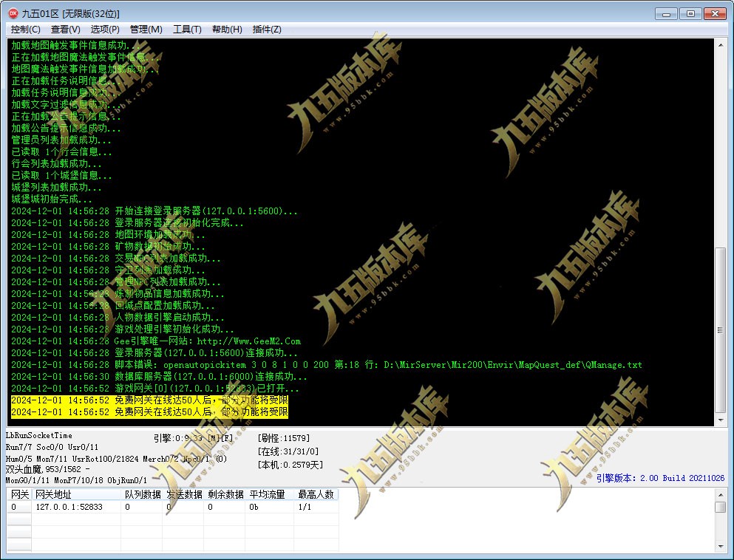Viewport: 734px width, 560px height.
Task: Click the MonG0/1/11 MonP7/10/18 status line
Action: pos(76,480)
